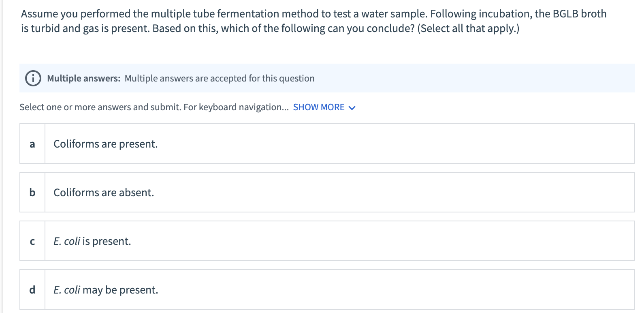
Task: Choose answer 'E. coli is present.'
Action: click(92, 241)
